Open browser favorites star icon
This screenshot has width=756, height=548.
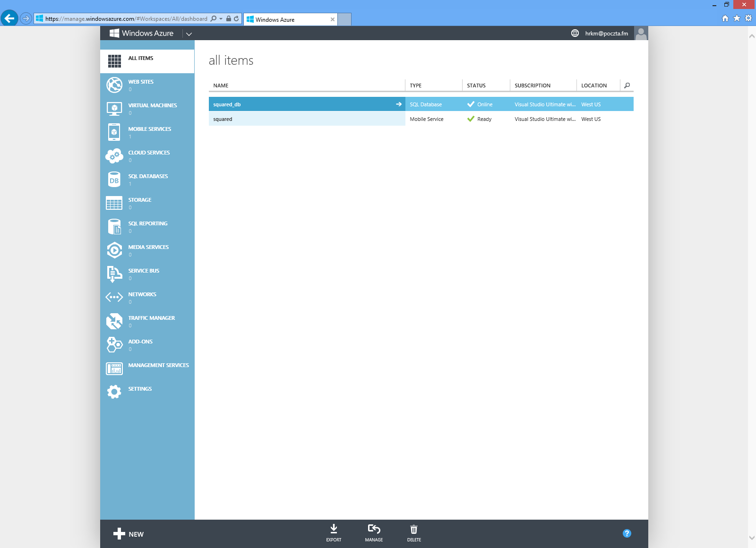(x=737, y=18)
